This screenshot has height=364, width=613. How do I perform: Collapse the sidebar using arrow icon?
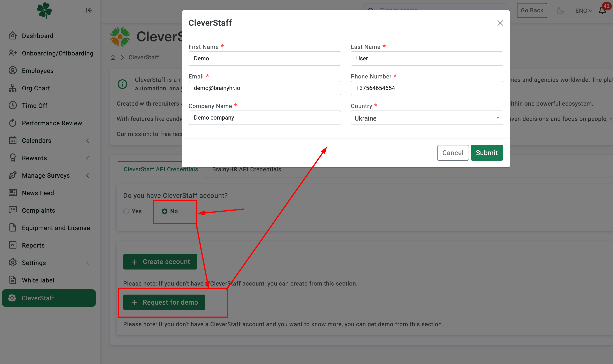[89, 10]
